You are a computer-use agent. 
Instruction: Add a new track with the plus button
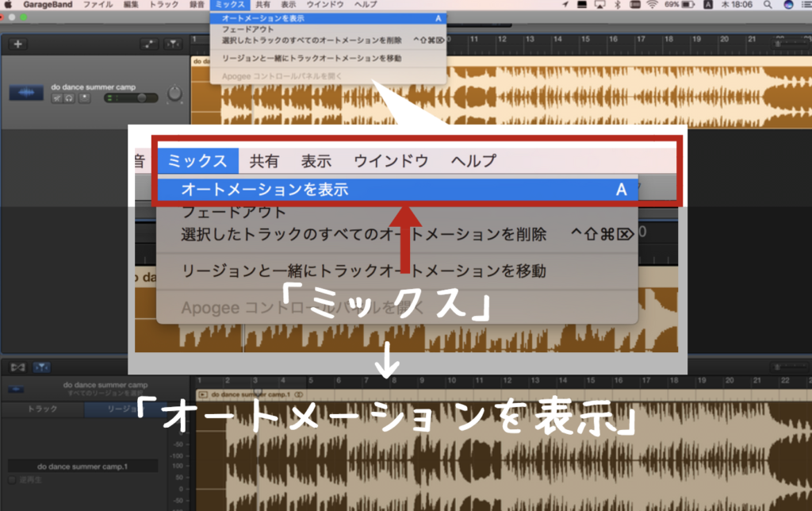17,44
